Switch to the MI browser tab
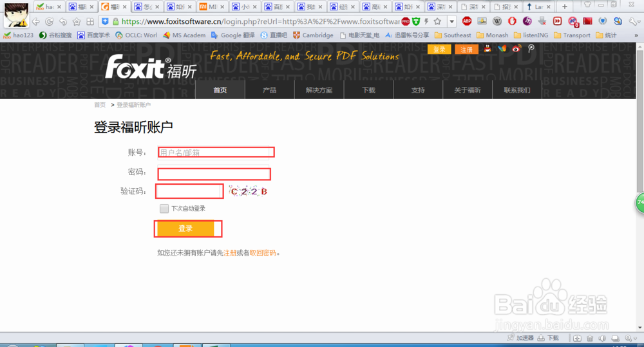This screenshot has width=644, height=347. (213, 6)
